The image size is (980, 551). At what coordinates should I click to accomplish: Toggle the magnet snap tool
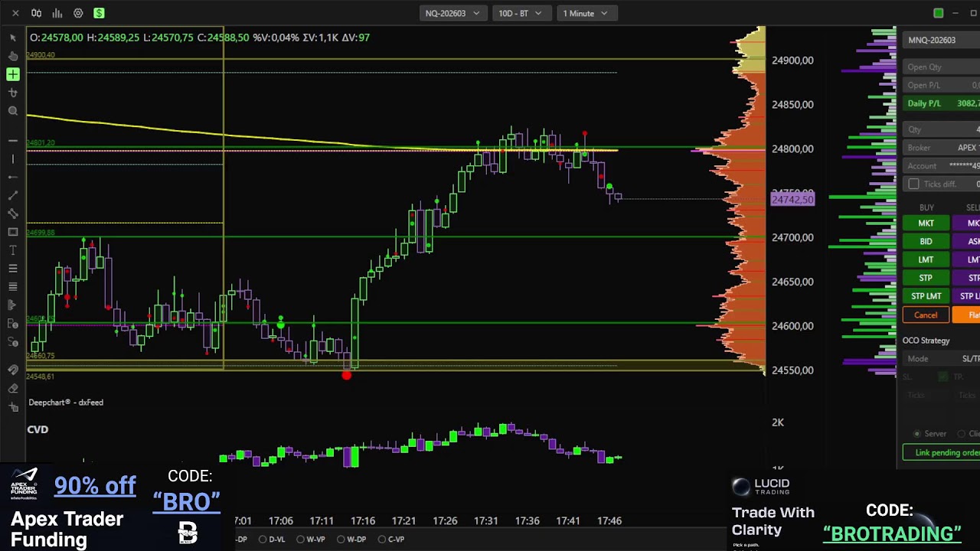click(x=13, y=370)
